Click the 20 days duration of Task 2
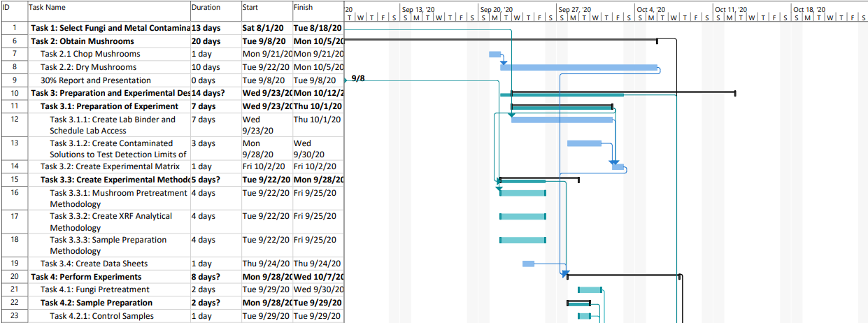This screenshot has height=323, width=868. pyautogui.click(x=215, y=41)
